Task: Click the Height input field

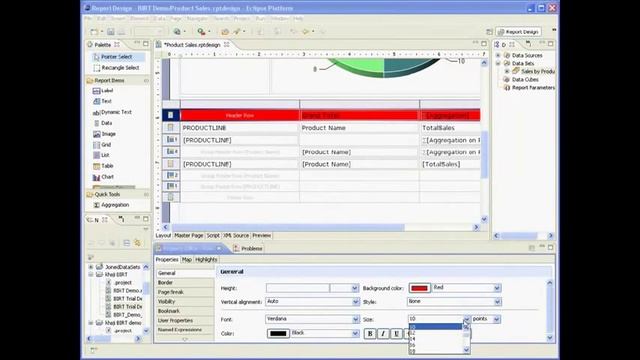Action: (x=298, y=288)
